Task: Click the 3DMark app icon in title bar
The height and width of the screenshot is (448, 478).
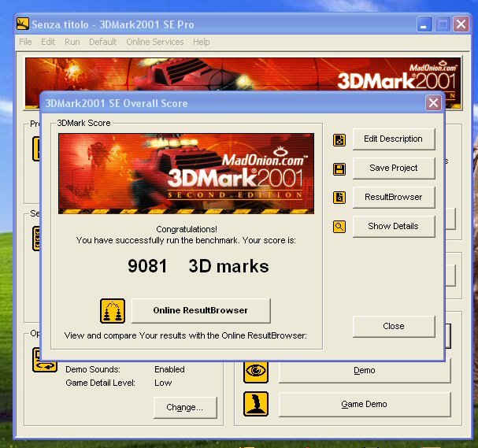Action: tap(23, 24)
